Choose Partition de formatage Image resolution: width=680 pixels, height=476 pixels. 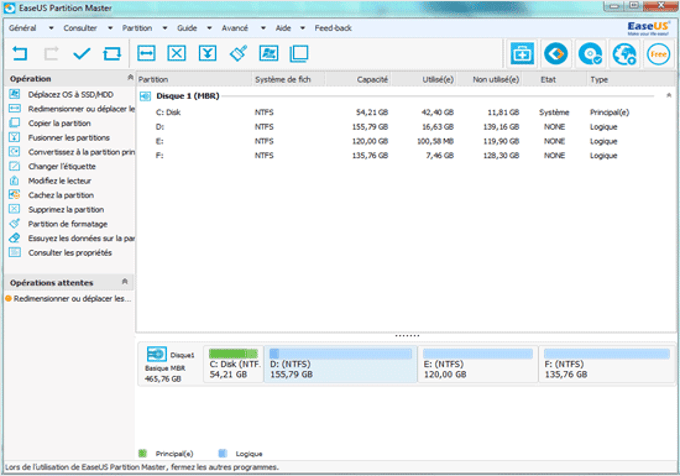pyautogui.click(x=68, y=224)
